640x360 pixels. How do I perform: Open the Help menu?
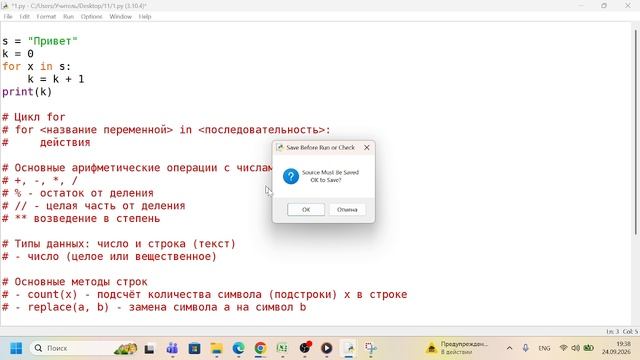click(x=145, y=17)
